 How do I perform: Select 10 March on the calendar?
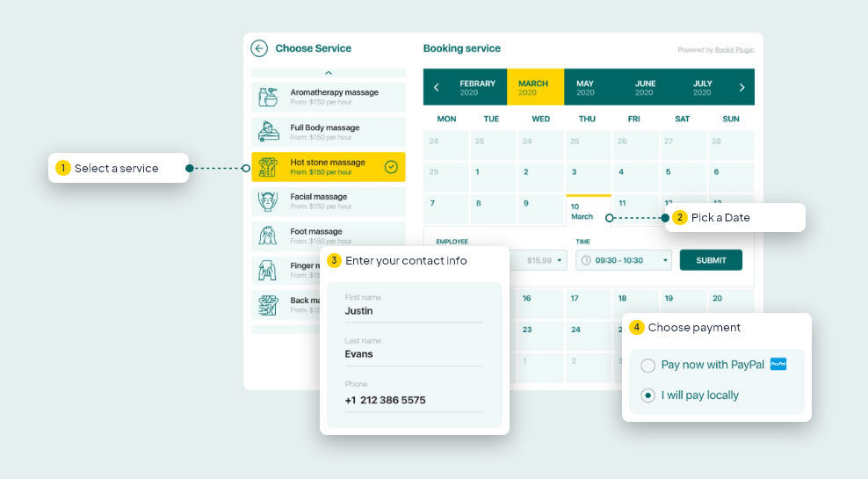pos(589,211)
